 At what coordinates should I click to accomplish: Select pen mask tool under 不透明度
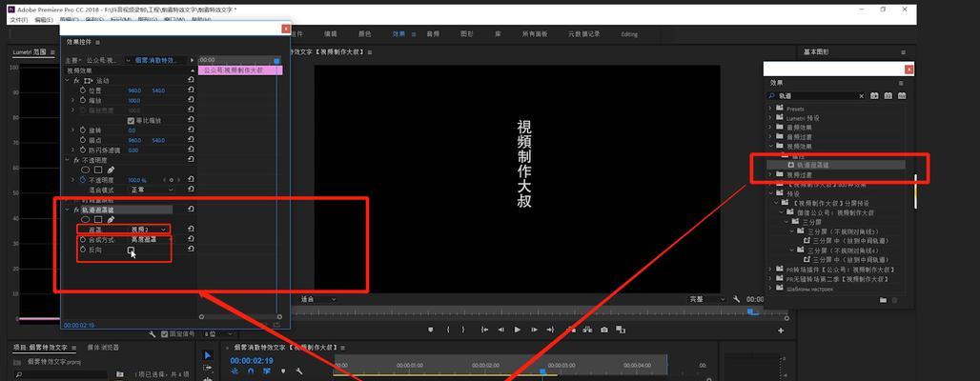(x=112, y=170)
